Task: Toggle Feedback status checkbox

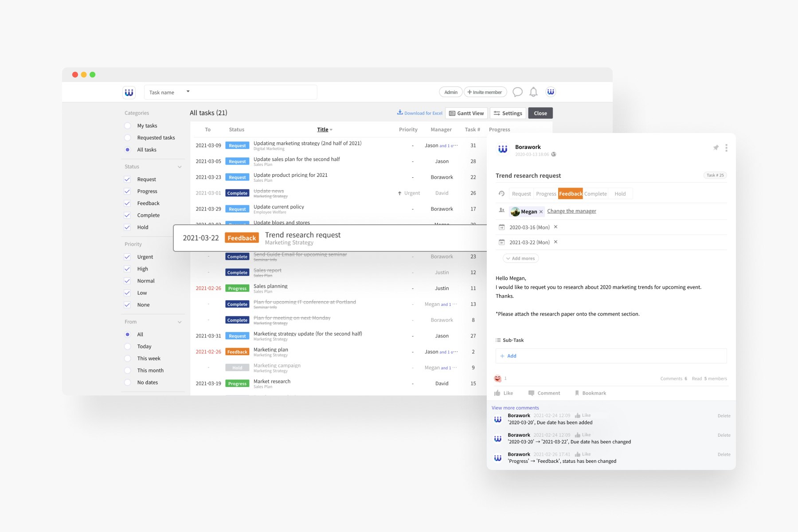Action: (x=127, y=203)
